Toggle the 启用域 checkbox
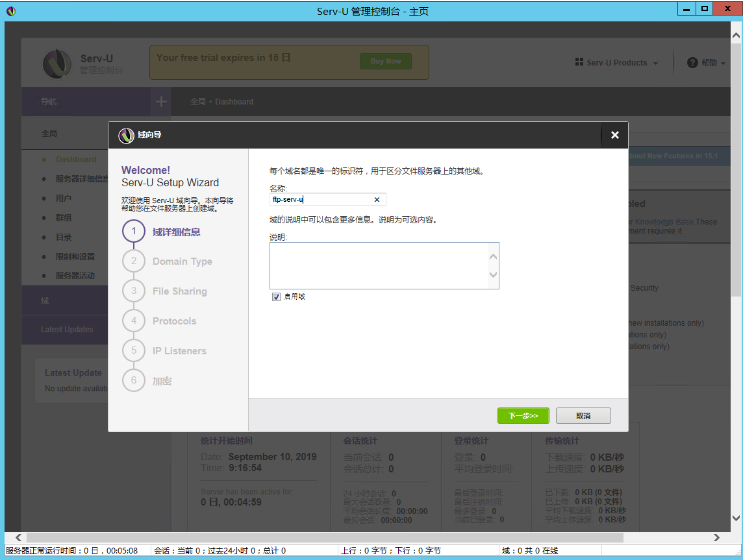 coord(276,297)
